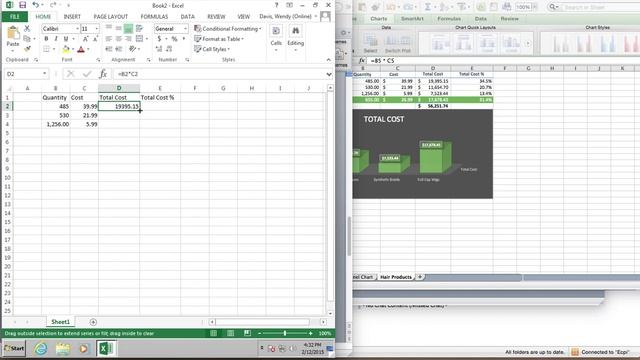The height and width of the screenshot is (360, 640).
Task: Add a new sheet with plus icon
Action: click(93, 322)
